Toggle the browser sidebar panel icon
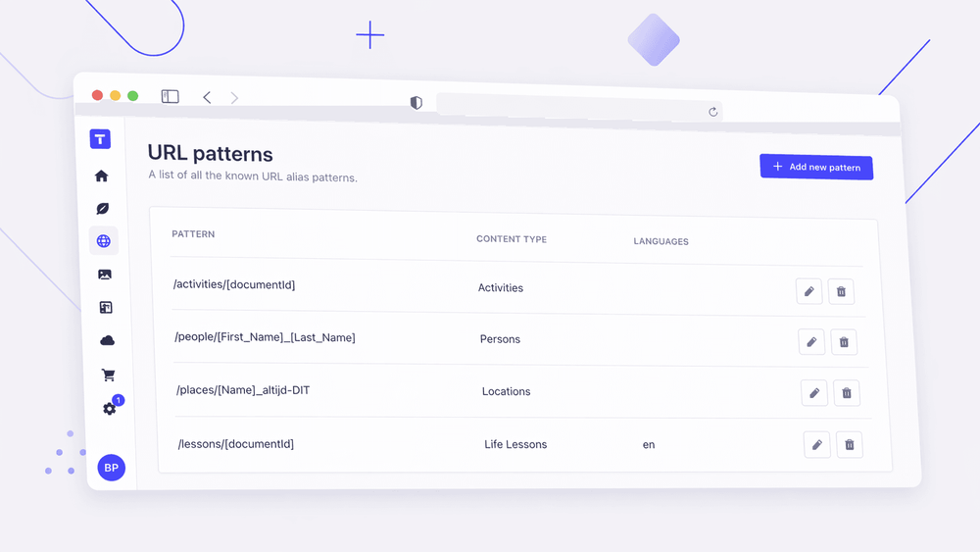 [170, 96]
